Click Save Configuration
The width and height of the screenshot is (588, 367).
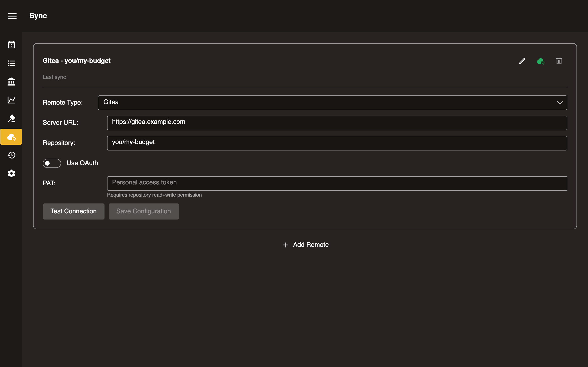click(143, 211)
